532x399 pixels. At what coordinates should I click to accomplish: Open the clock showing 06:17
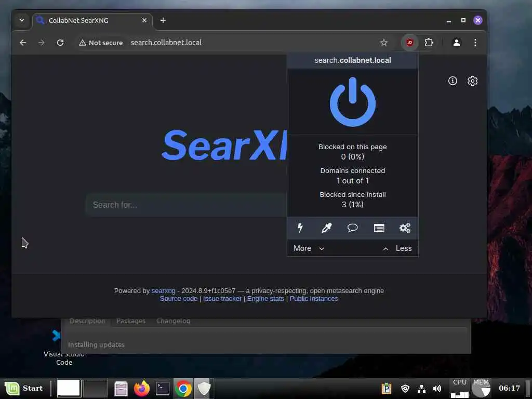(x=509, y=388)
